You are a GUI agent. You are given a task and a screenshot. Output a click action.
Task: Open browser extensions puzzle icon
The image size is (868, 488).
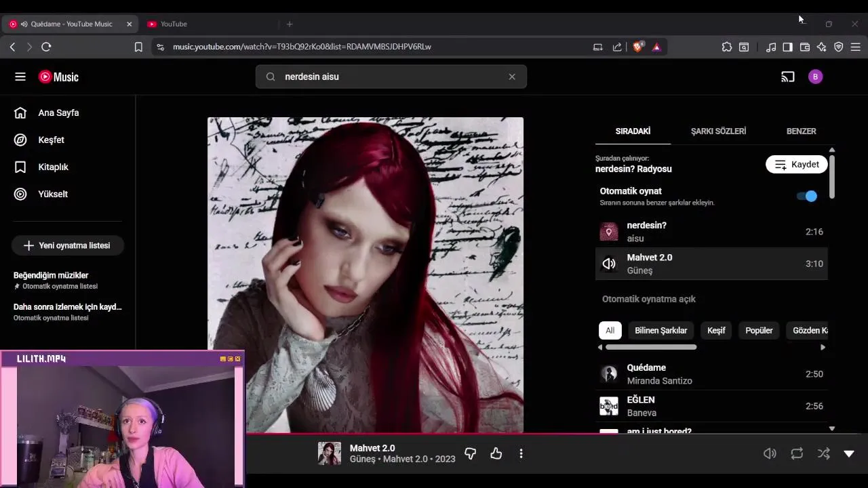[x=727, y=47]
